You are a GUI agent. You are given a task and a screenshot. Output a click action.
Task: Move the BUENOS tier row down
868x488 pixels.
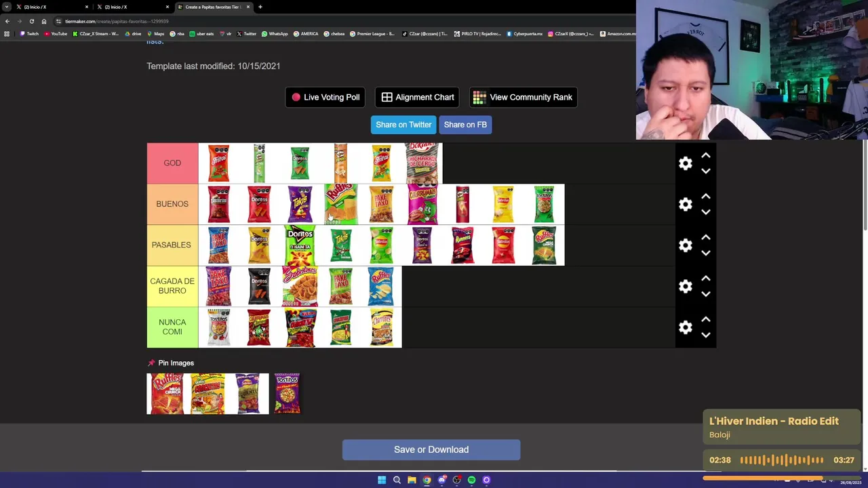tap(706, 212)
